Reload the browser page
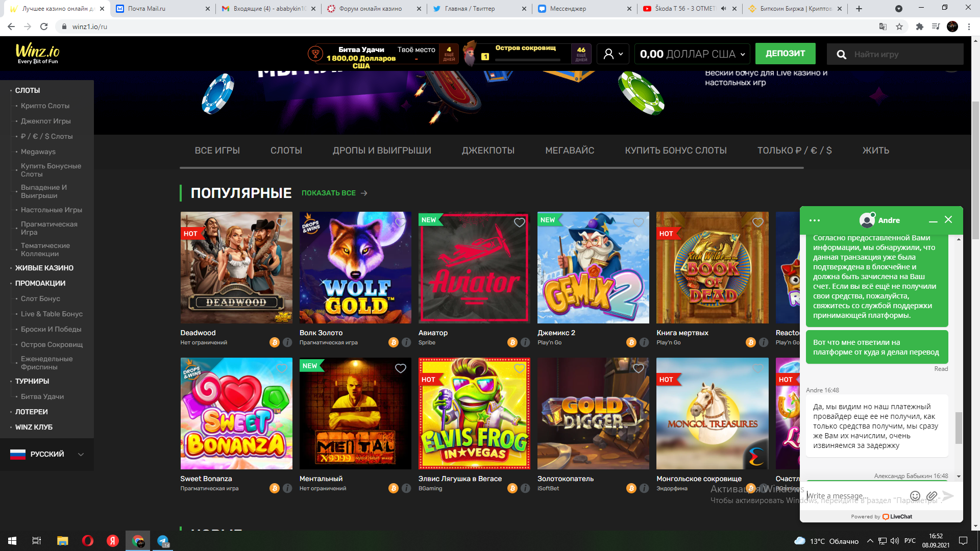 [44, 27]
